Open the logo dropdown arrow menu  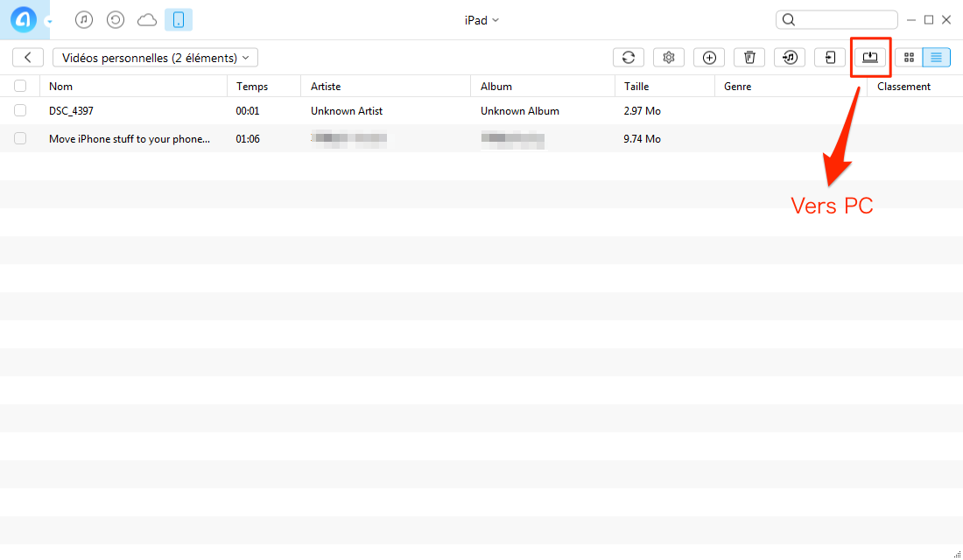coord(49,22)
